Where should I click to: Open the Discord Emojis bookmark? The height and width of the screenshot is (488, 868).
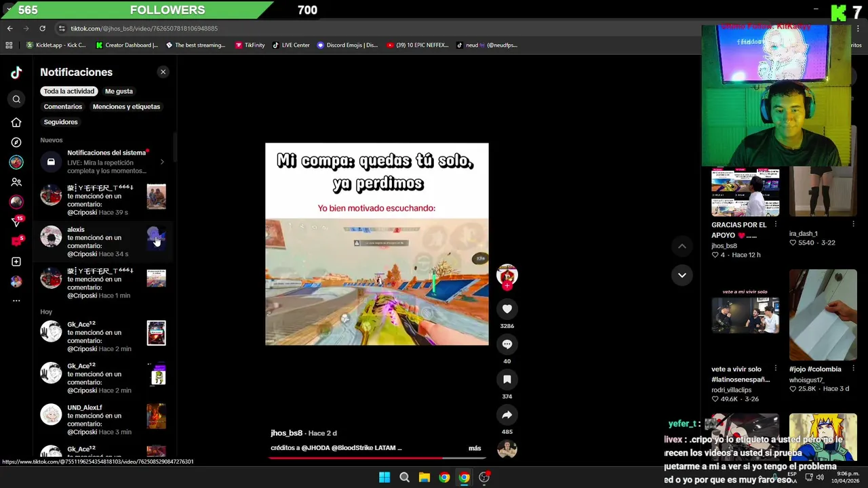[x=347, y=45]
